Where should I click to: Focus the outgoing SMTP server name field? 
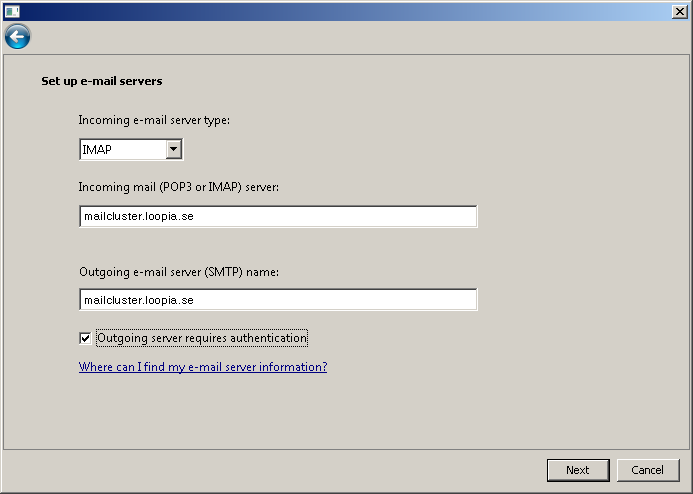coord(278,300)
